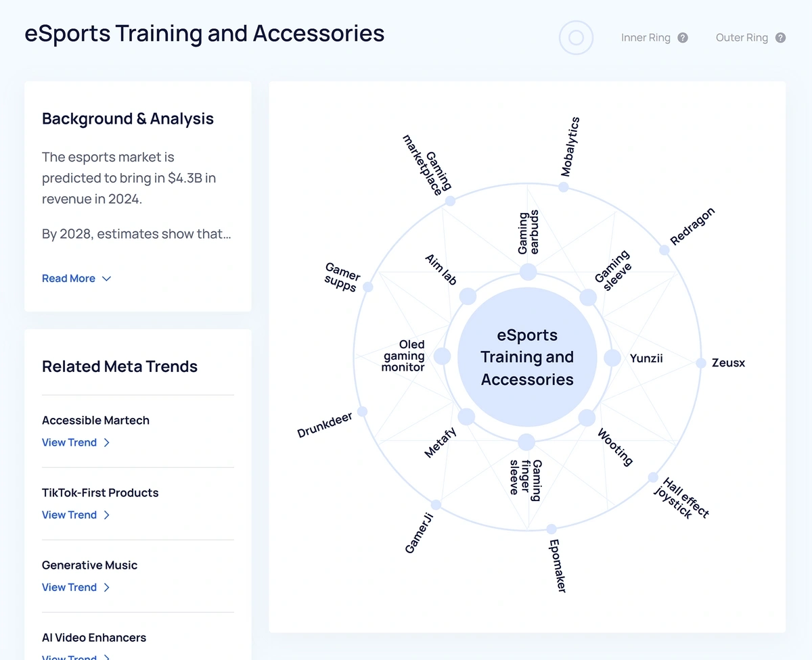The width and height of the screenshot is (812, 660).
Task: Click the AI Video Enhancers trend title
Action: (x=94, y=637)
